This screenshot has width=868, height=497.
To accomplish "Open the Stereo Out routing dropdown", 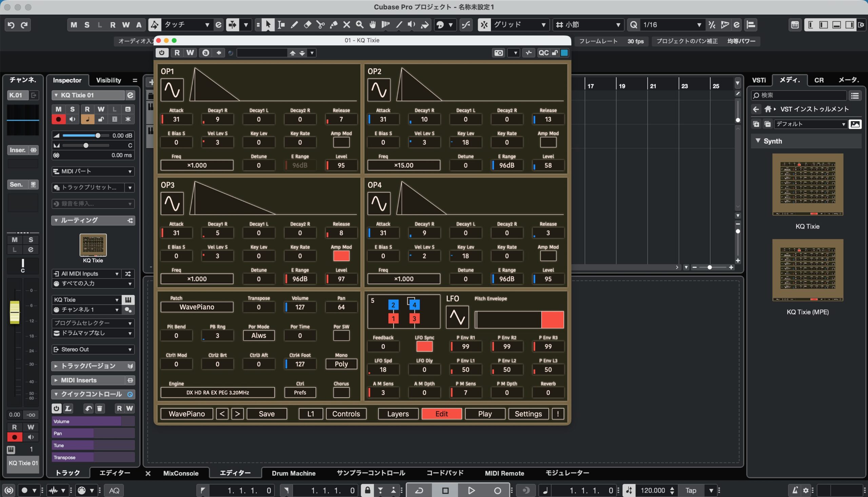I will tap(93, 350).
